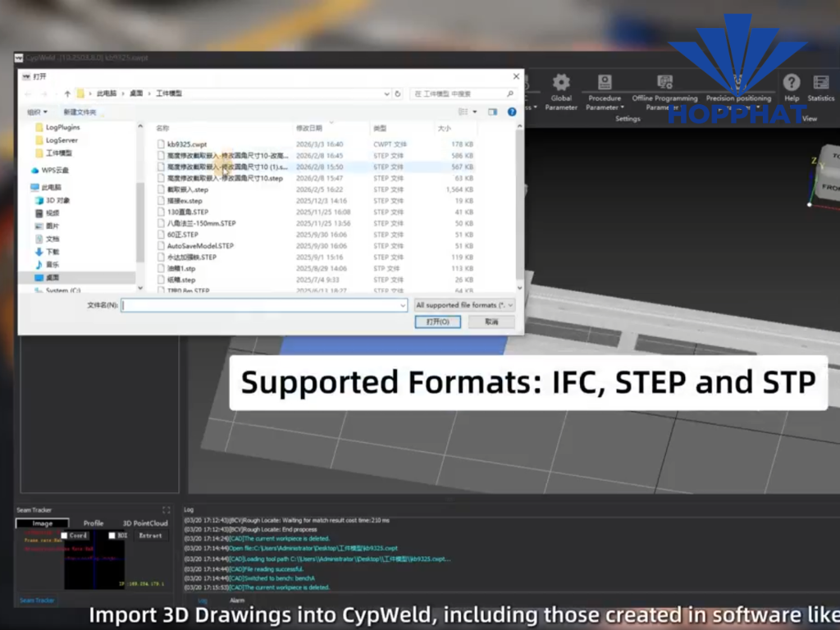Switch to the Image tab in Seam Tracker
Viewport: 840px width, 630px height.
43,523
